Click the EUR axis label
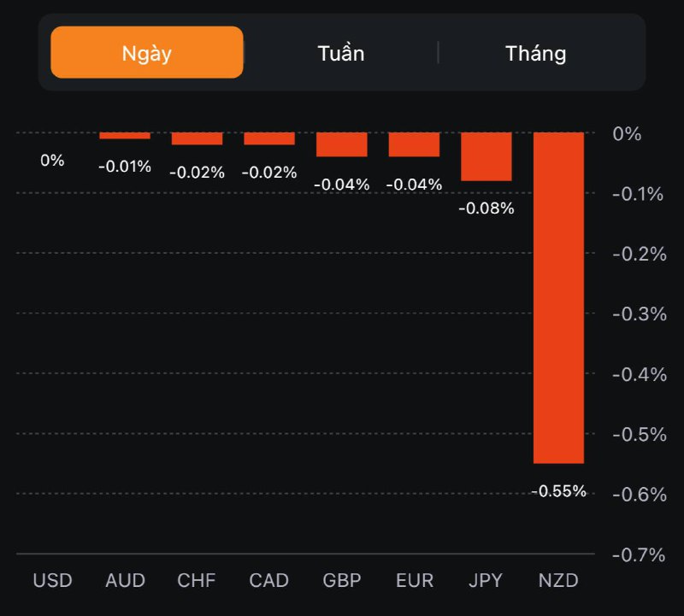Image resolution: width=684 pixels, height=616 pixels. pos(414,581)
